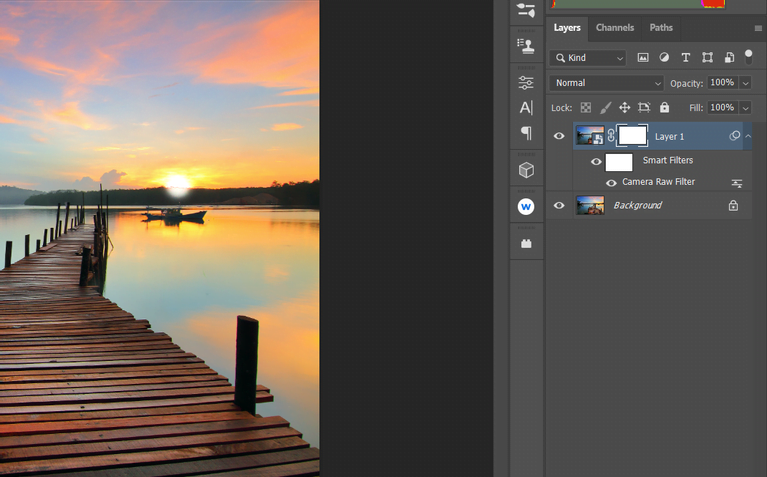The width and height of the screenshot is (767, 477).
Task: Open the Layers panel flyout menu
Action: 758,28
